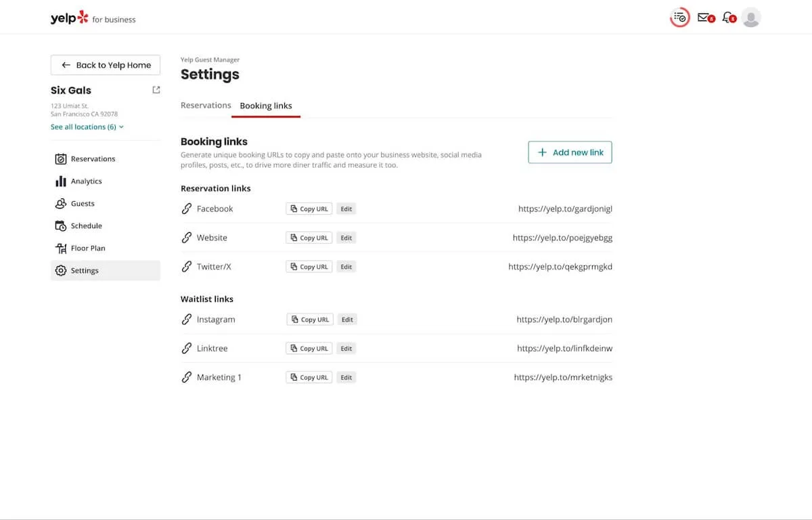The width and height of the screenshot is (812, 520).
Task: Edit the Instagram waitlist link
Action: click(347, 320)
